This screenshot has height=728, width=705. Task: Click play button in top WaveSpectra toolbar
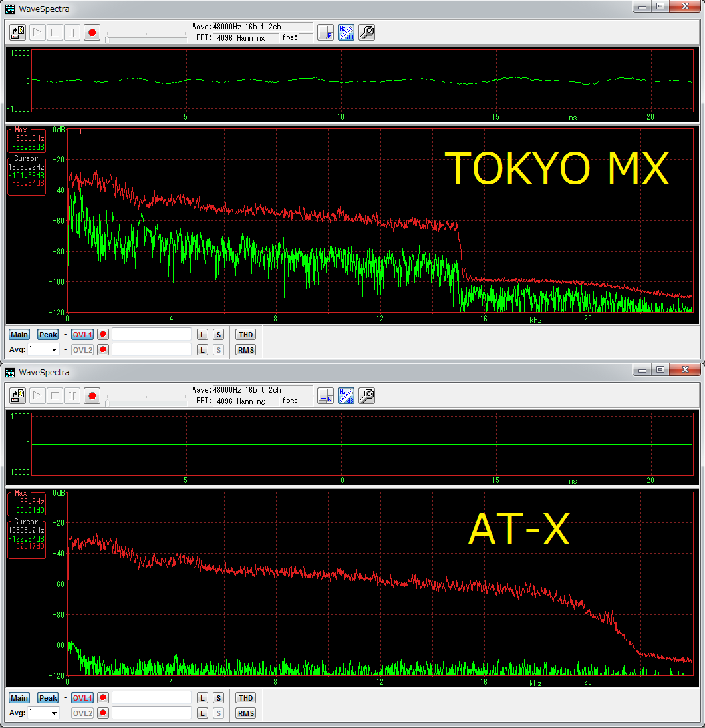click(x=38, y=33)
